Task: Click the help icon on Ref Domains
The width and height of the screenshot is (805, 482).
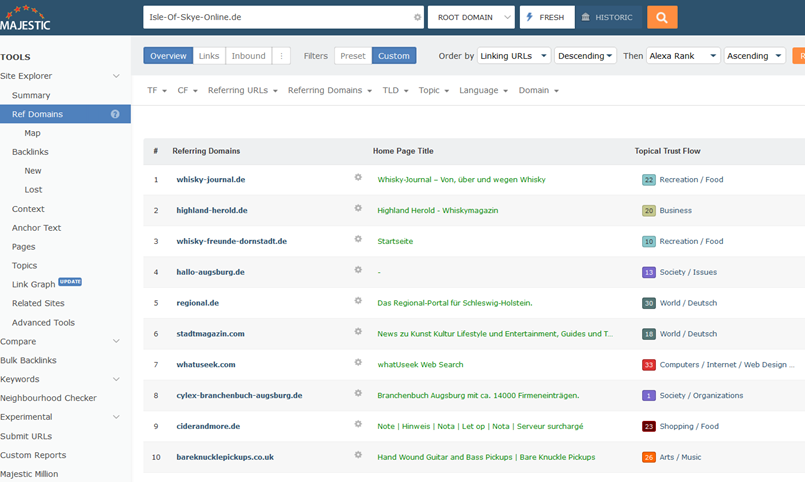Action: [115, 114]
